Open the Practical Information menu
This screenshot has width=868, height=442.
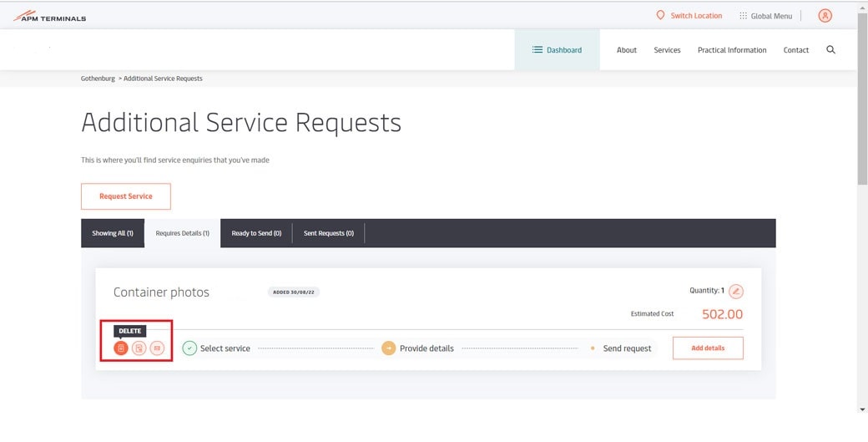(x=731, y=50)
